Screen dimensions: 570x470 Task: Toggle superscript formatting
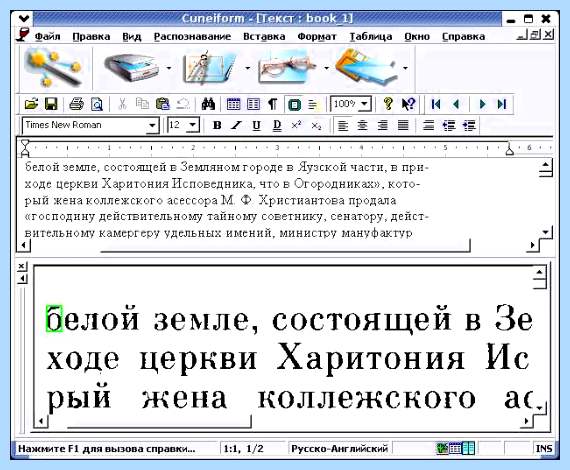(296, 125)
